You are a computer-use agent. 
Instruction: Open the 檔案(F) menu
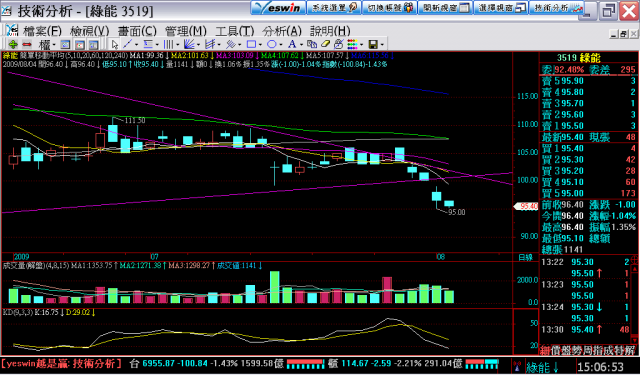pyautogui.click(x=42, y=31)
